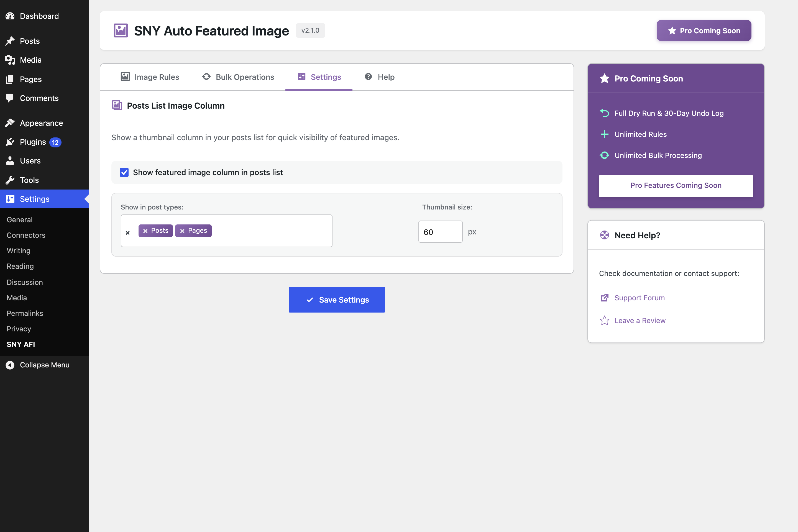Click the Dashboard gauge icon
Viewport: 798px width, 532px height.
click(10, 16)
